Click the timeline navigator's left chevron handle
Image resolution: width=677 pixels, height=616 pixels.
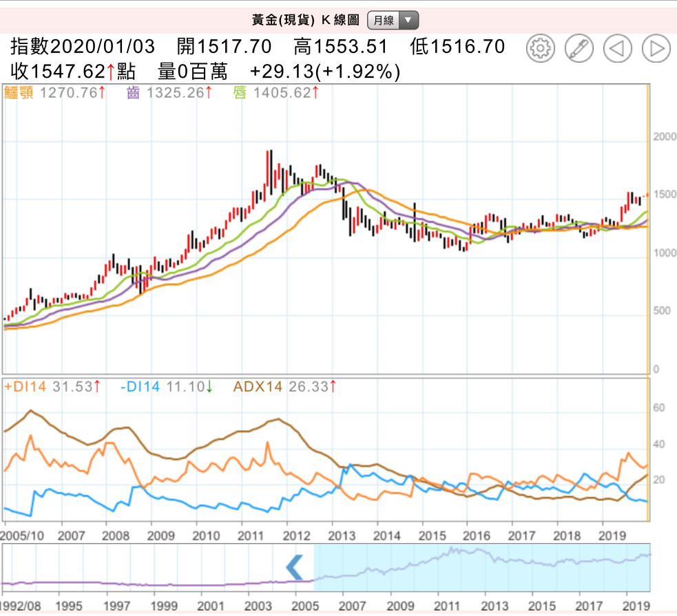[x=295, y=567]
